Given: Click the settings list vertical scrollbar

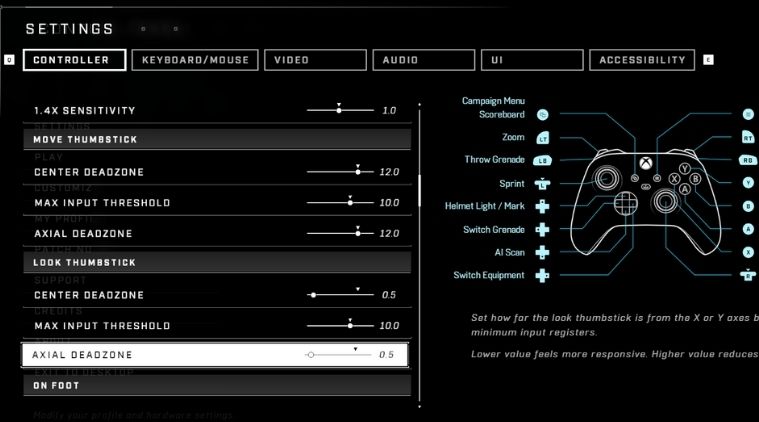Looking at the screenshot, I should pyautogui.click(x=420, y=188).
